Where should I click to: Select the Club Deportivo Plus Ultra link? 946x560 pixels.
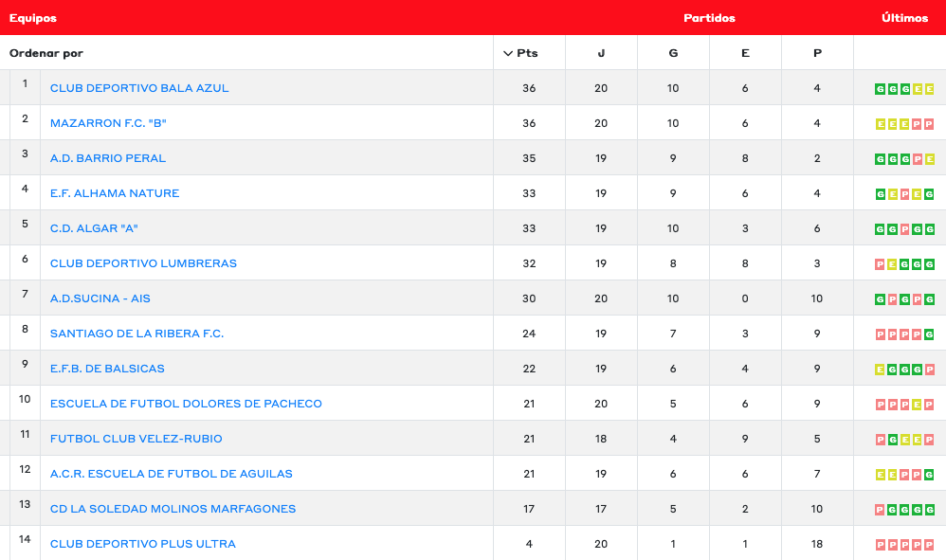(143, 544)
